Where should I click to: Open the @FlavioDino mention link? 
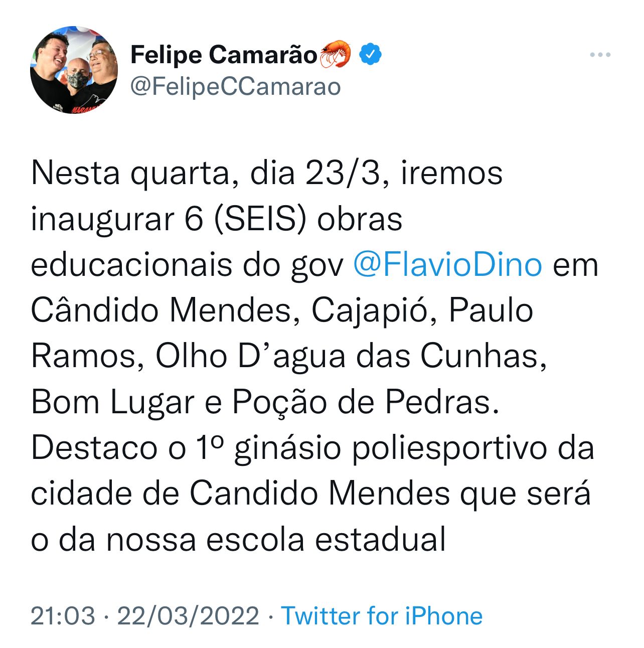pos(448,264)
